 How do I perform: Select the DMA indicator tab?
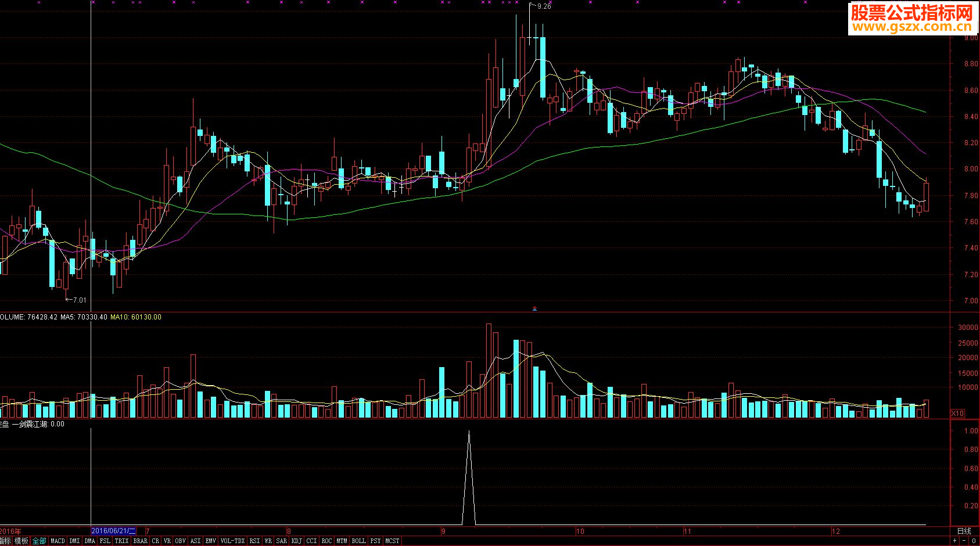[89, 541]
